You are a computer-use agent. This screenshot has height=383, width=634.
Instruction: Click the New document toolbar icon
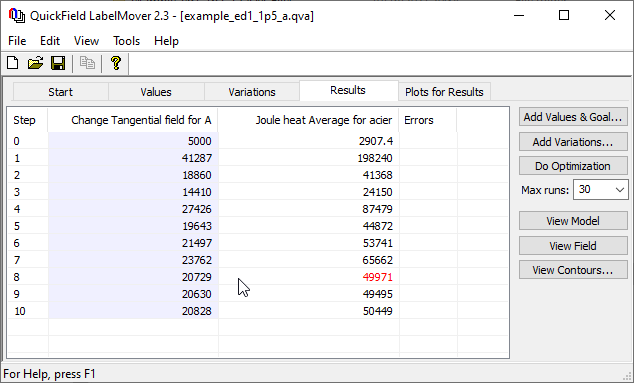click(13, 63)
